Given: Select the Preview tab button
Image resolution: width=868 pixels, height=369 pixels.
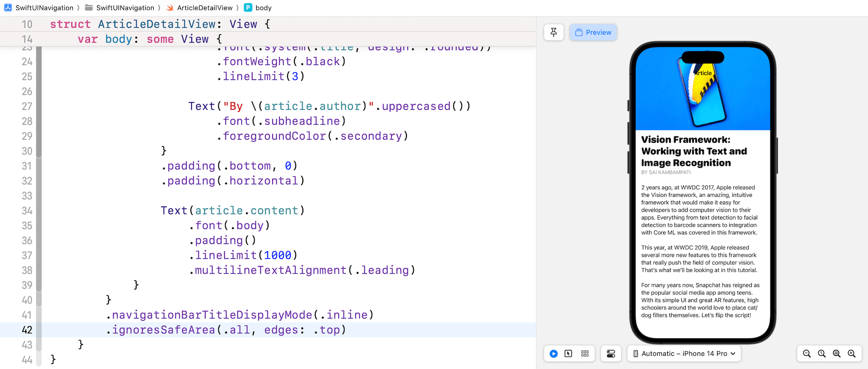Looking at the screenshot, I should coord(593,33).
